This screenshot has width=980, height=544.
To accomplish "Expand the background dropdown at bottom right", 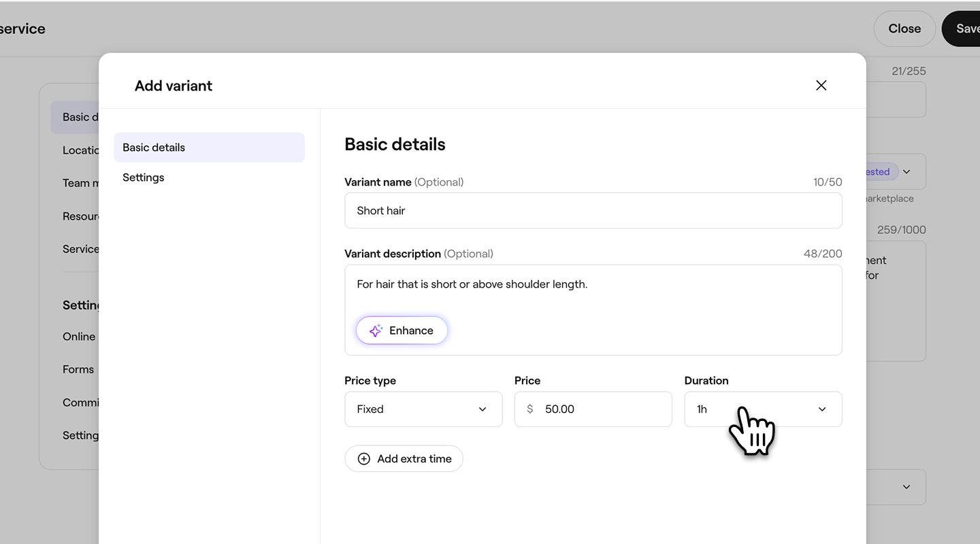I will [906, 487].
